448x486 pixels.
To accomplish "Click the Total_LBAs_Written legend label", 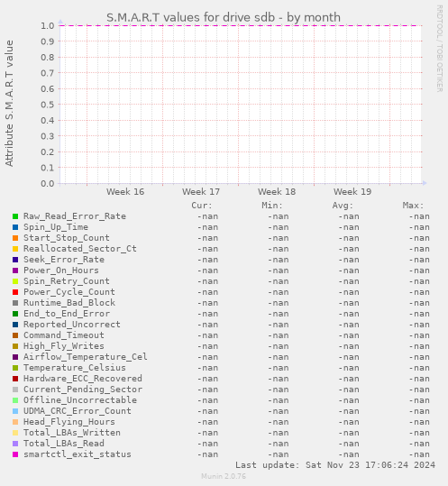I will point(72,433).
